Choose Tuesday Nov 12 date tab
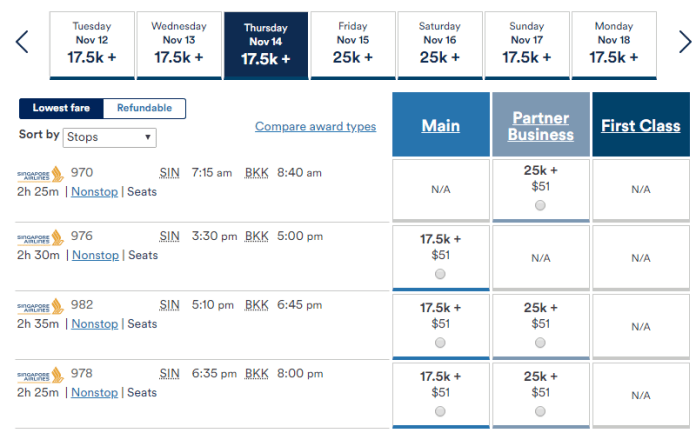 [x=92, y=45]
